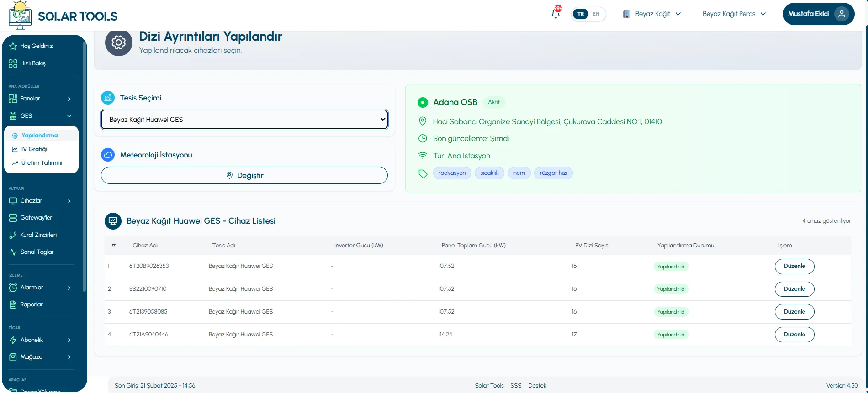Click Düzenle for device 6T20B9026353
This screenshot has width=868, height=393.
pos(794,267)
